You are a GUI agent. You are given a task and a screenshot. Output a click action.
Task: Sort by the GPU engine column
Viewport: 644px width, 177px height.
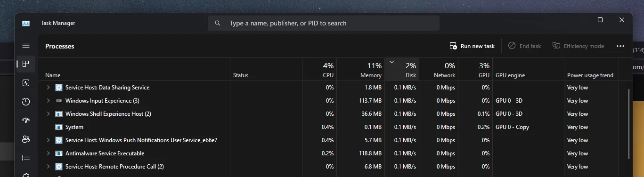528,69
